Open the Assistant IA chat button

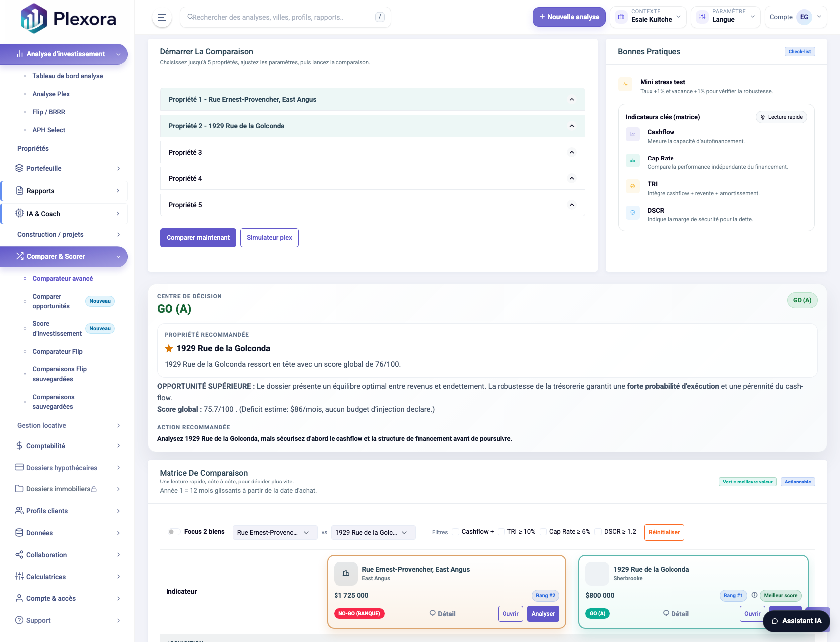pyautogui.click(x=796, y=621)
